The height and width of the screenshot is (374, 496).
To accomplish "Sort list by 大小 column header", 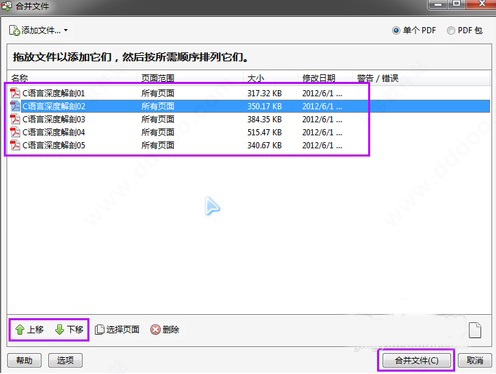I will (x=256, y=78).
